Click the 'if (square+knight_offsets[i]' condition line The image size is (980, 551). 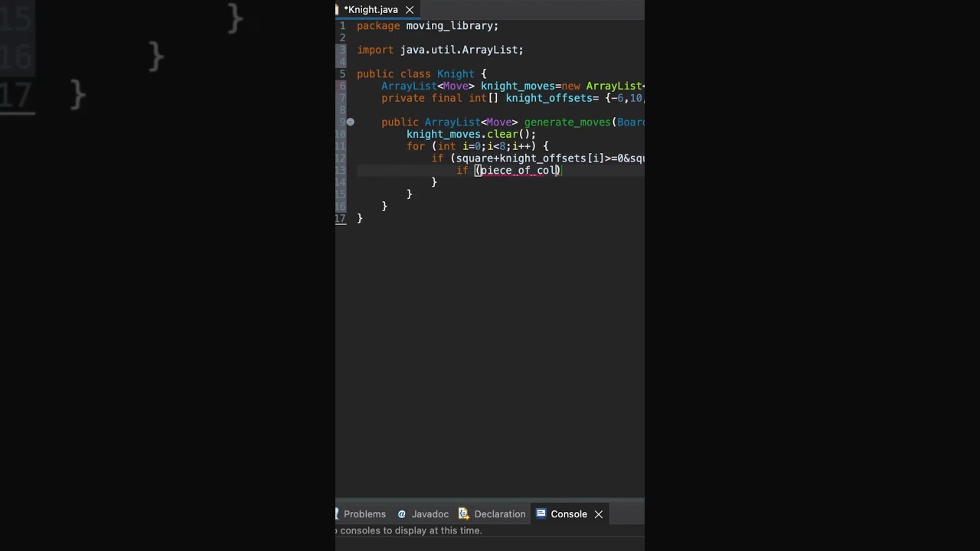pos(538,158)
